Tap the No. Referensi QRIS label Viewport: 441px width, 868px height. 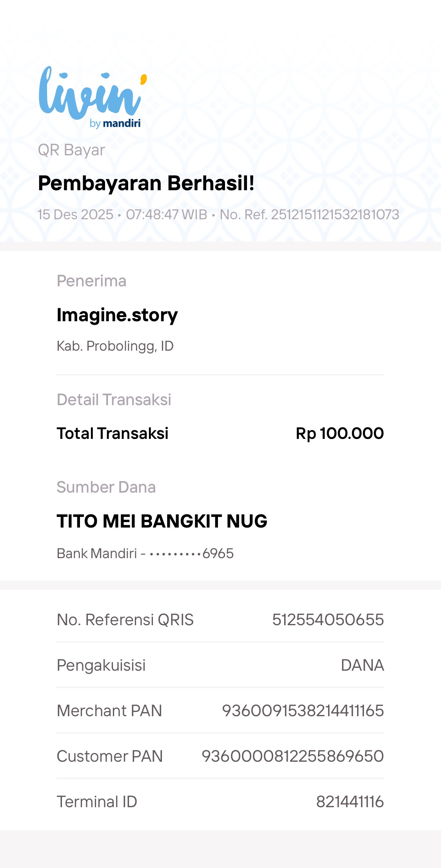(125, 620)
